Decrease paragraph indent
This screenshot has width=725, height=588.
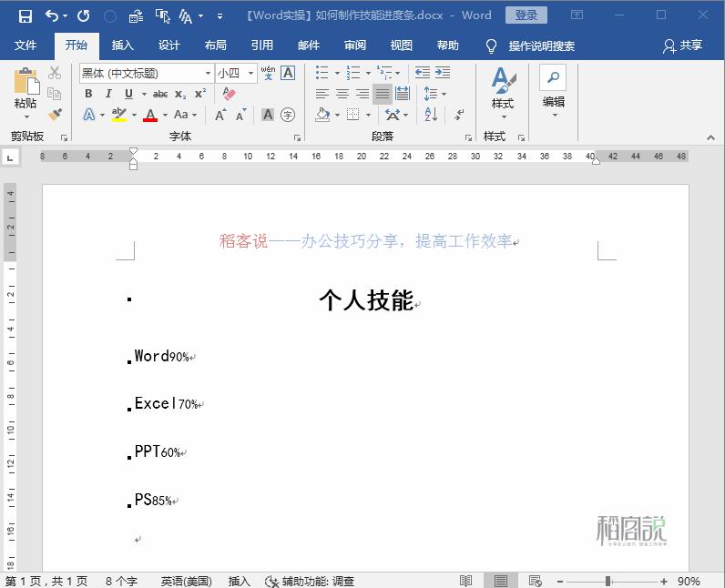[422, 73]
